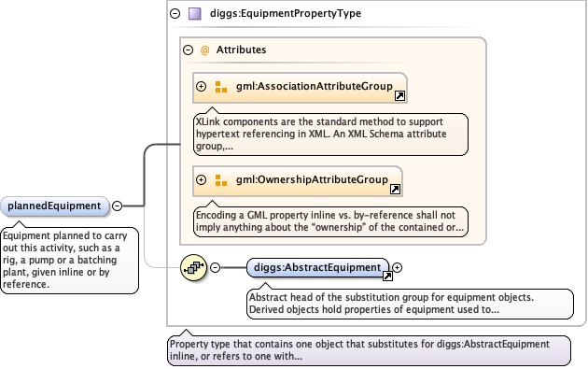Screen dimensions: 588x369
Task: Collapse the Attributes section
Action: click(188, 50)
